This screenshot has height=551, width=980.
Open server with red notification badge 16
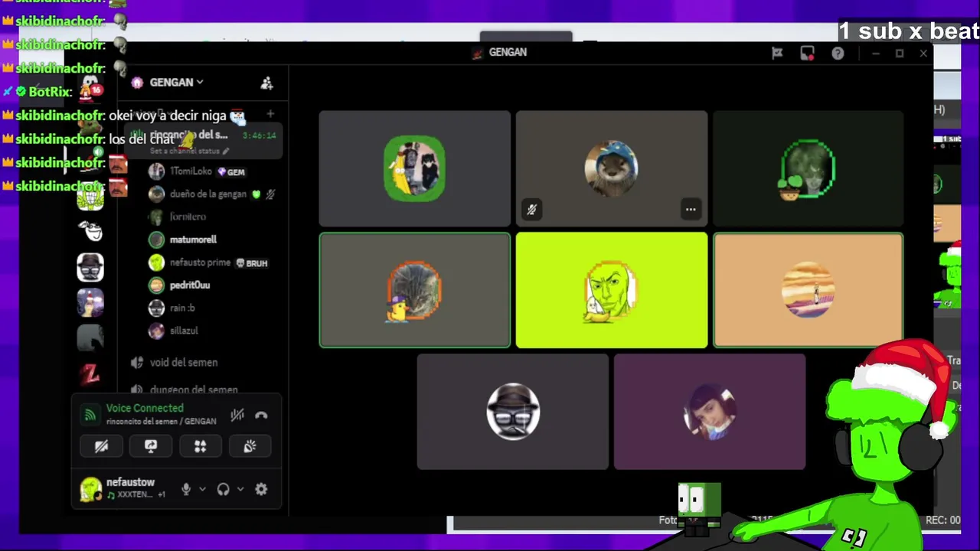click(x=90, y=89)
